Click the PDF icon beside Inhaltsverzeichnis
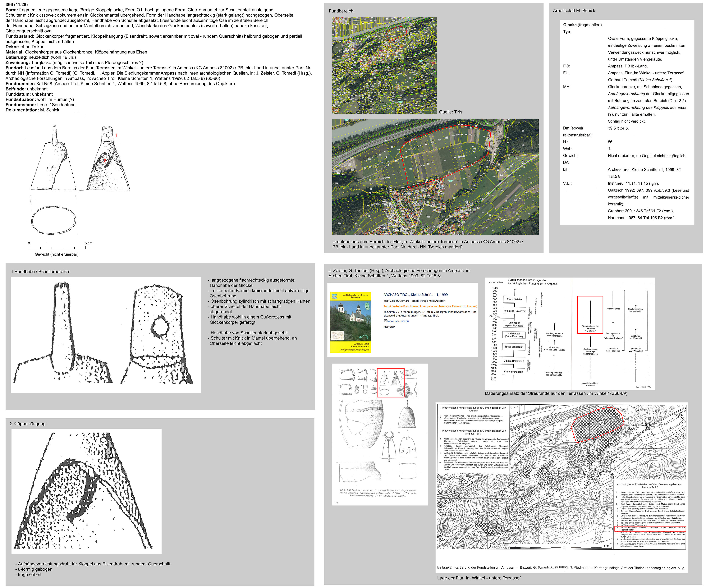This screenshot has width=706, height=588. coord(385,321)
